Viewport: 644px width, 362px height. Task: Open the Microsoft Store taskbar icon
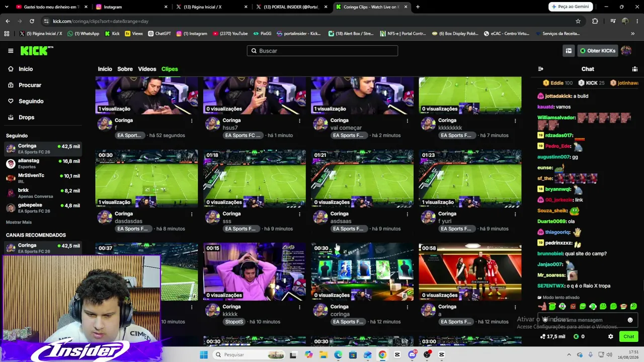point(353,354)
